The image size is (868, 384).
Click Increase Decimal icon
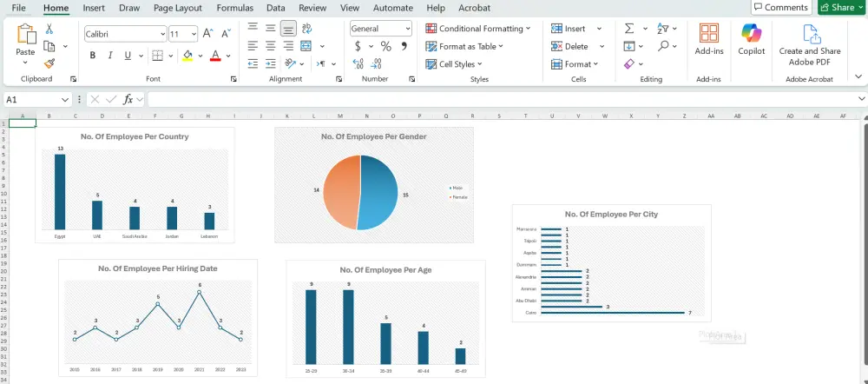click(x=358, y=63)
